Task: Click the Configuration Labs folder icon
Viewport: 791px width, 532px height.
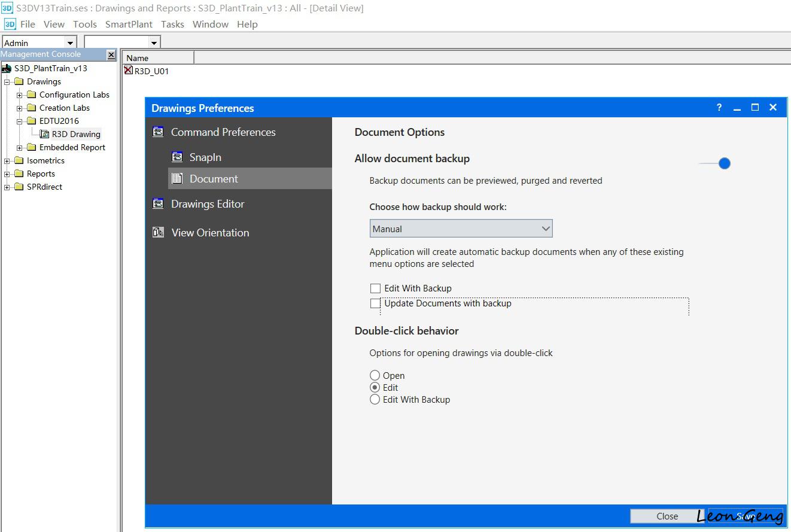Action: 31,95
